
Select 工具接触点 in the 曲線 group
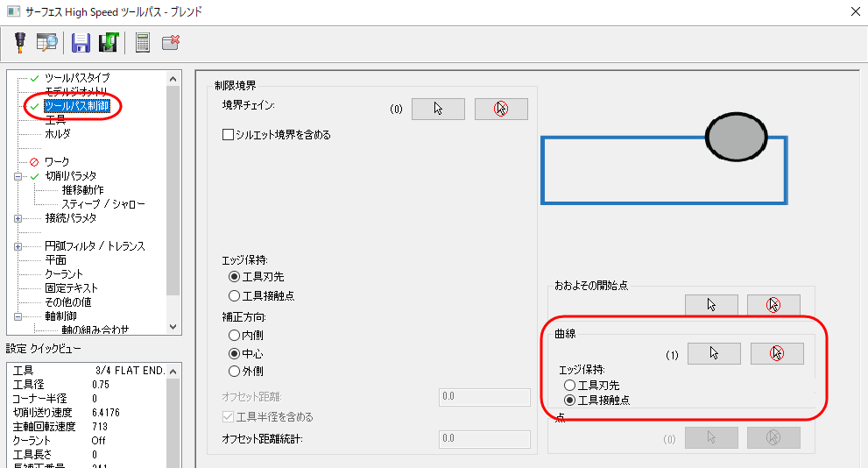coord(569,400)
